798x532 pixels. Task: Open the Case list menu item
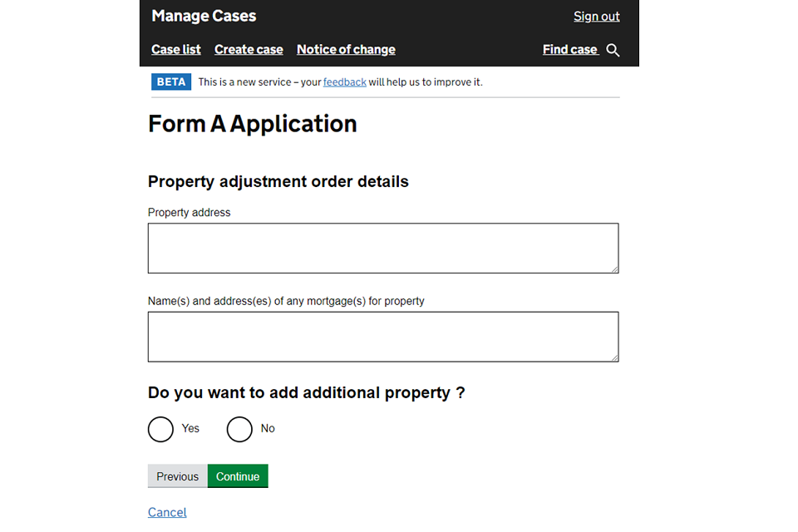pyautogui.click(x=176, y=50)
